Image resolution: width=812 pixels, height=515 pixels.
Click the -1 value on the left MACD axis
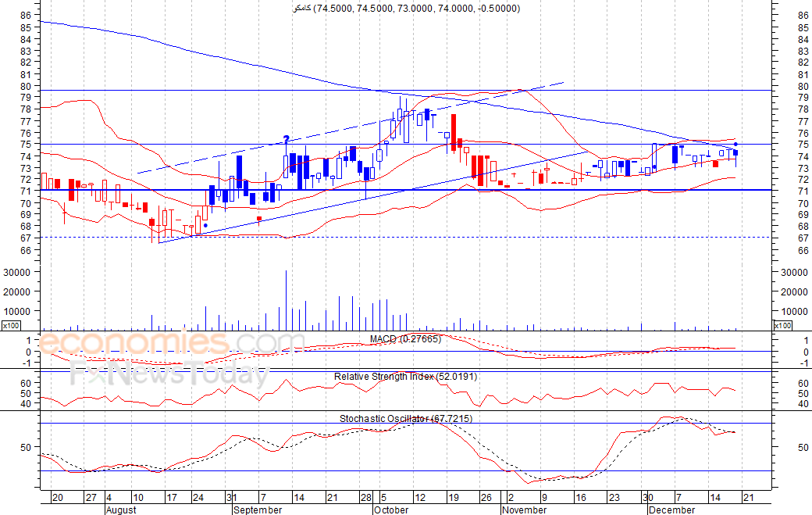pos(28,362)
